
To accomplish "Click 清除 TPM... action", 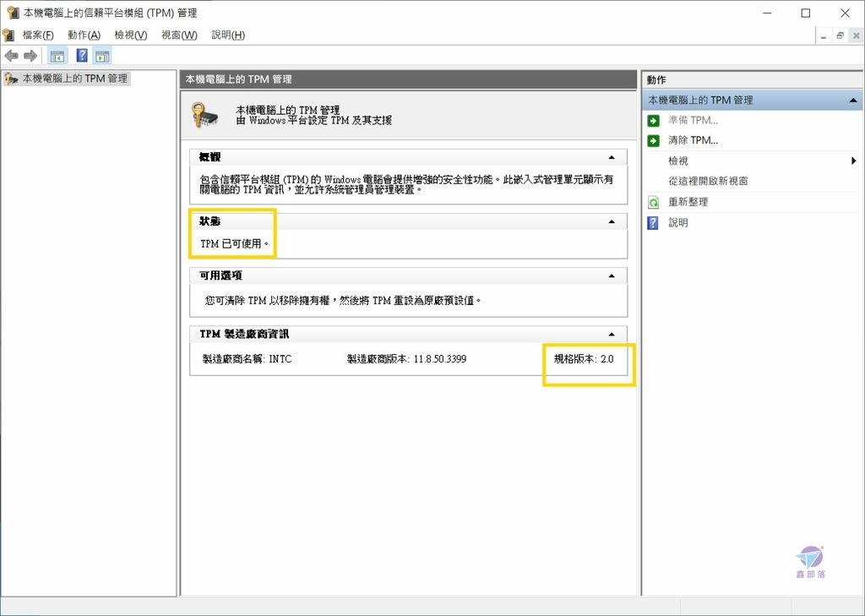I will click(x=693, y=140).
